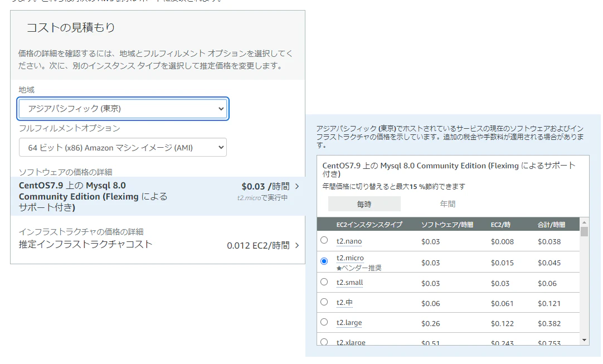Click the ソフトウェア/時間 column header
This screenshot has height=364, width=603.
point(448,225)
